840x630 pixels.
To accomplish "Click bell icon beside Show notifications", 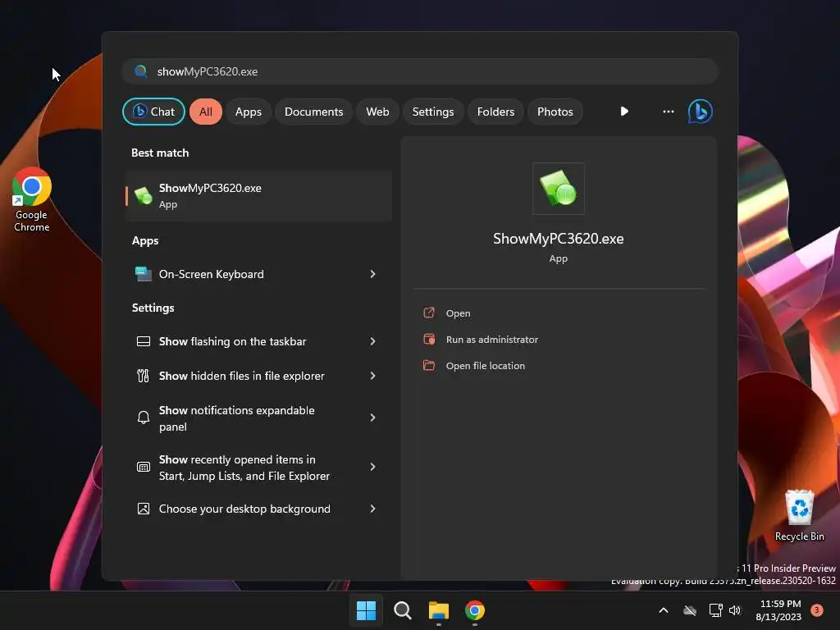I will pos(143,418).
